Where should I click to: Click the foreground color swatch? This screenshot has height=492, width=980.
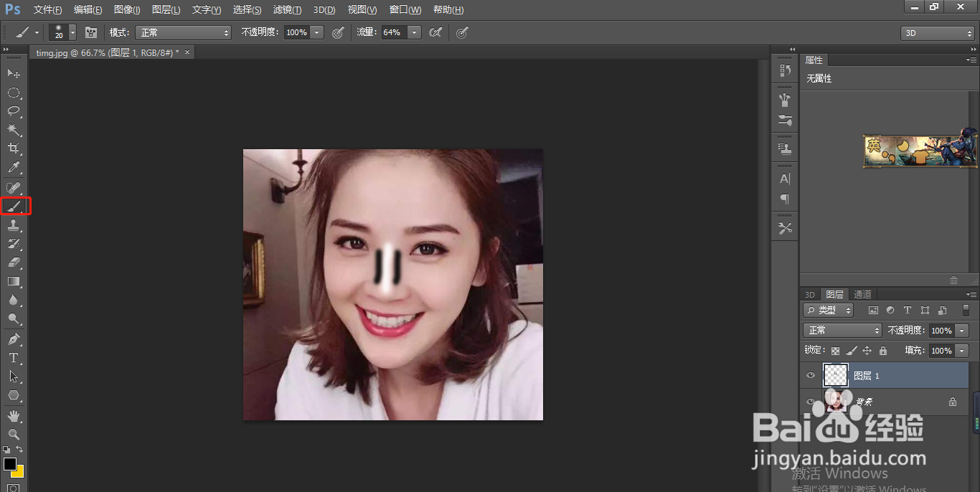coord(9,463)
